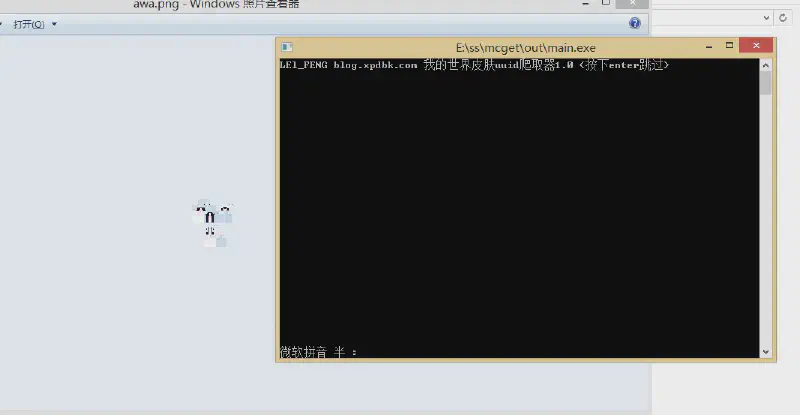The height and width of the screenshot is (415, 800).
Task: Select the Minecraft skin image in the viewer
Action: point(211,223)
